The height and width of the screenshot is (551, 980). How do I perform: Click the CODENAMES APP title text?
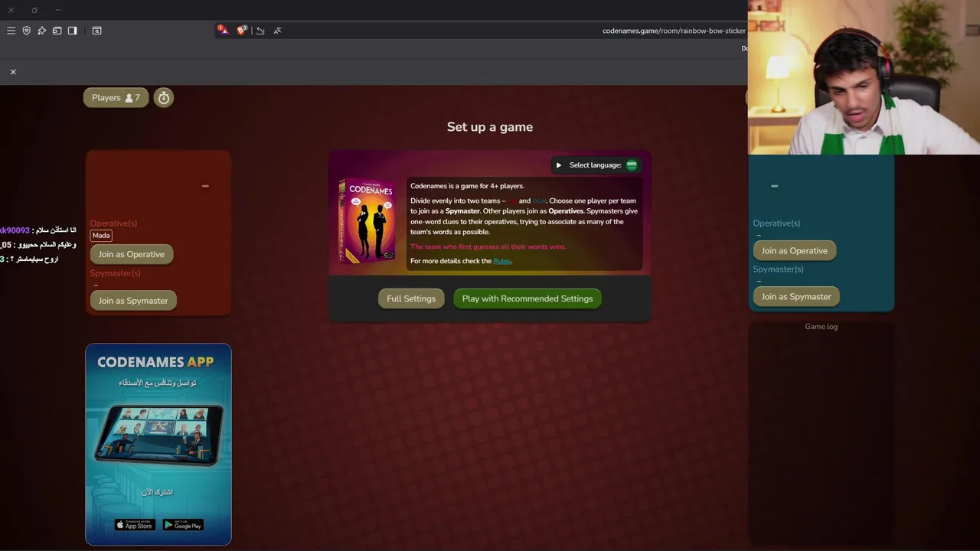155,362
